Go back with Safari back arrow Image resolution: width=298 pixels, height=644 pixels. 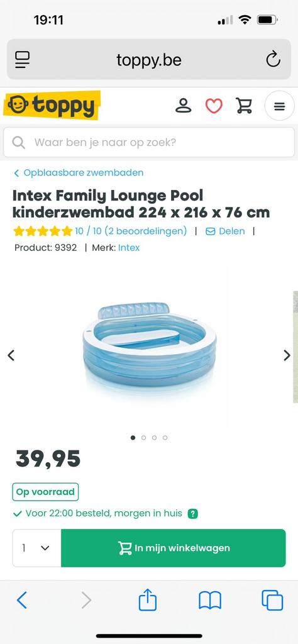pyautogui.click(x=22, y=600)
